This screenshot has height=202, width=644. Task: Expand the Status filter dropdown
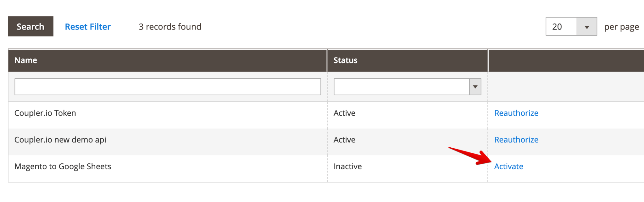(475, 86)
